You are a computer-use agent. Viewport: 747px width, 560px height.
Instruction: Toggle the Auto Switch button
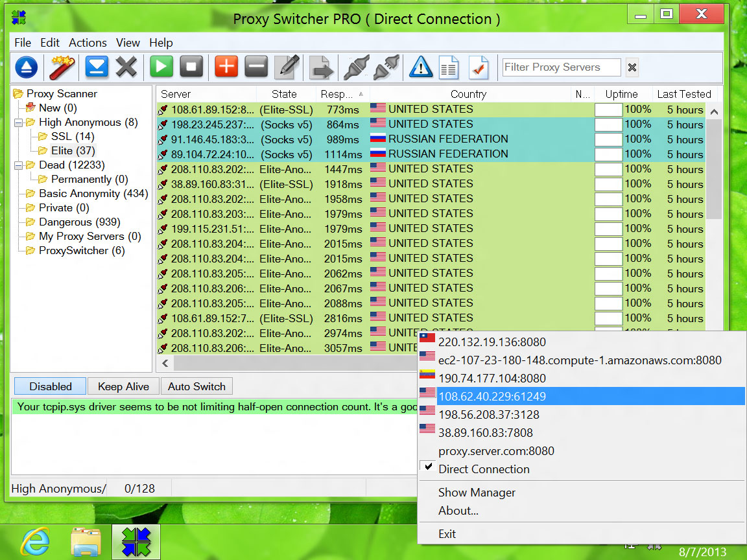click(x=196, y=386)
